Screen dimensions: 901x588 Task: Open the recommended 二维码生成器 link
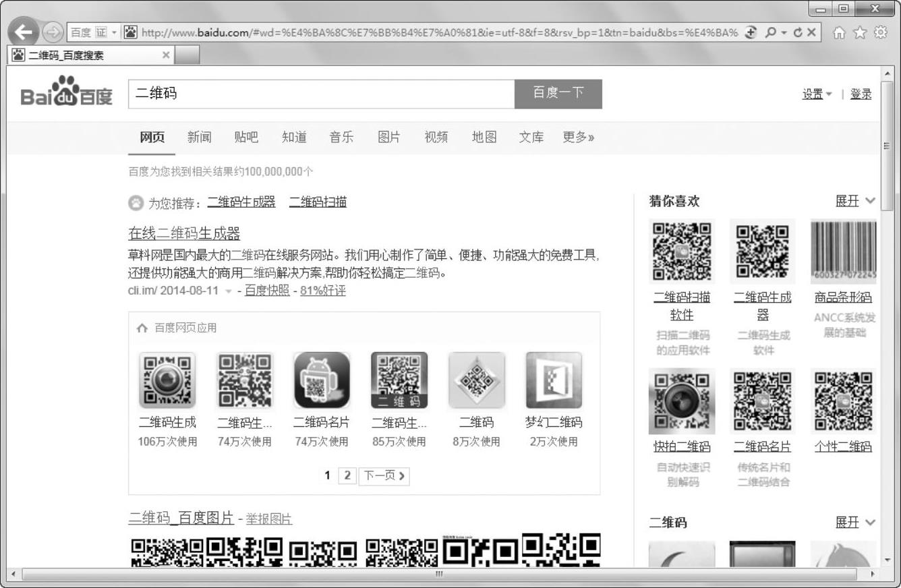click(241, 202)
